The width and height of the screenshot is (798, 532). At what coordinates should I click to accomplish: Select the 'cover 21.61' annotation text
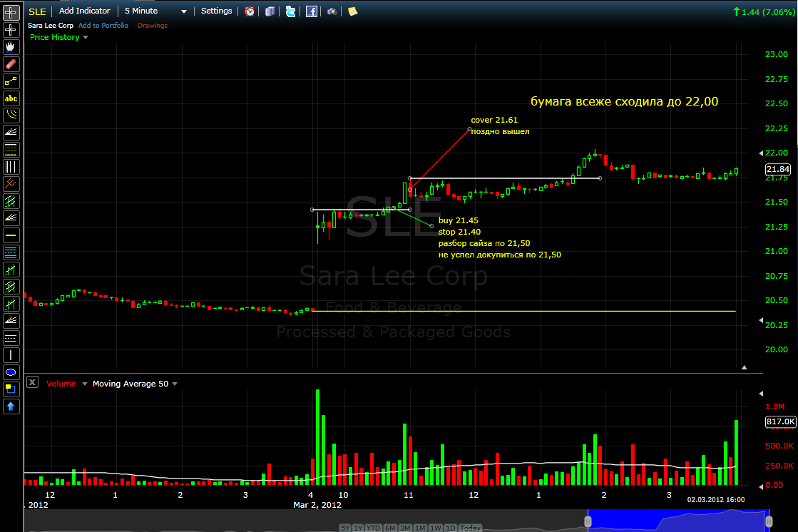[x=494, y=120]
